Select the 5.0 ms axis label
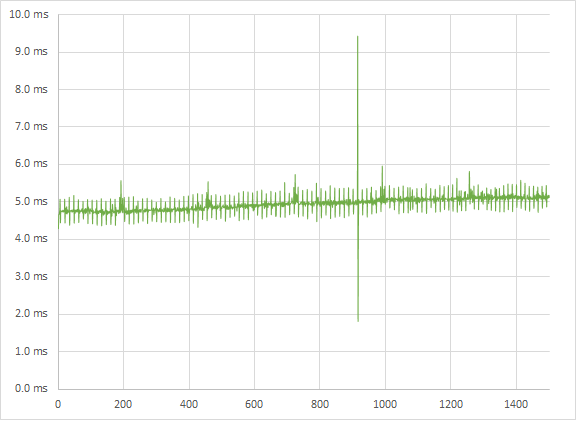 (31, 201)
